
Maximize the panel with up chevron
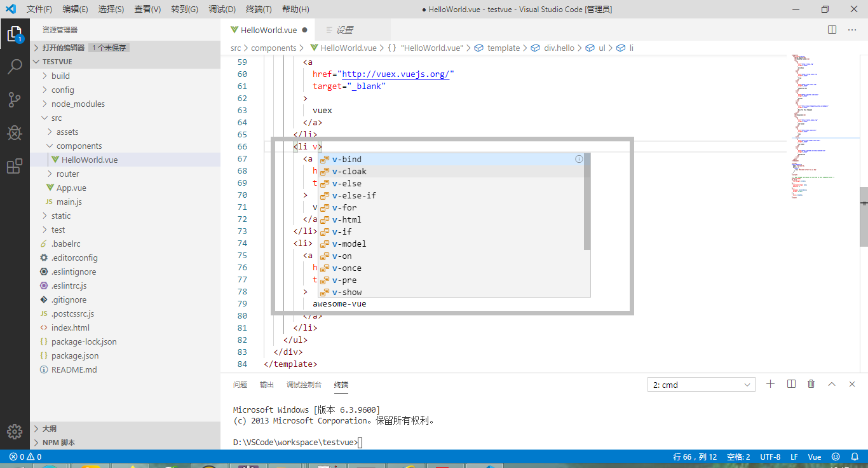point(832,384)
